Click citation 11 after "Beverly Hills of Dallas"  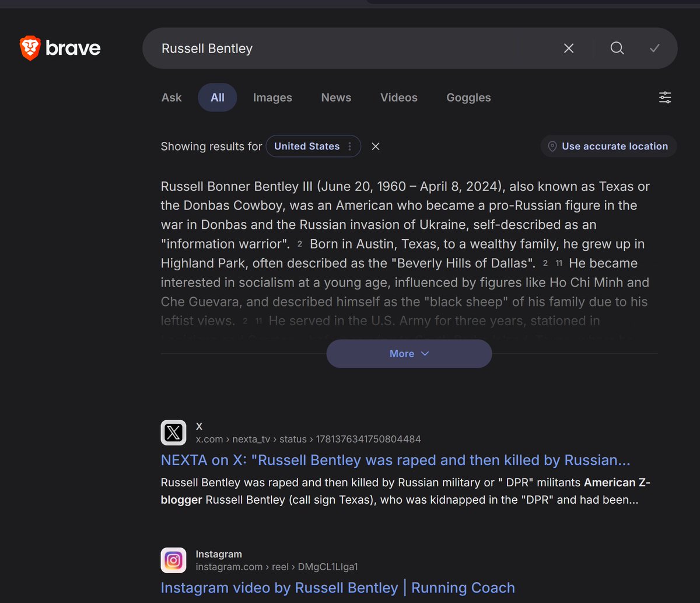click(x=559, y=264)
